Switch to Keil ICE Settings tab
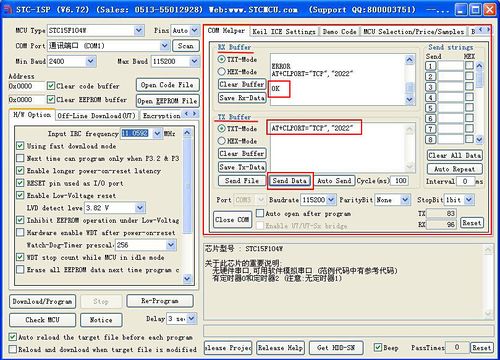 click(x=284, y=32)
